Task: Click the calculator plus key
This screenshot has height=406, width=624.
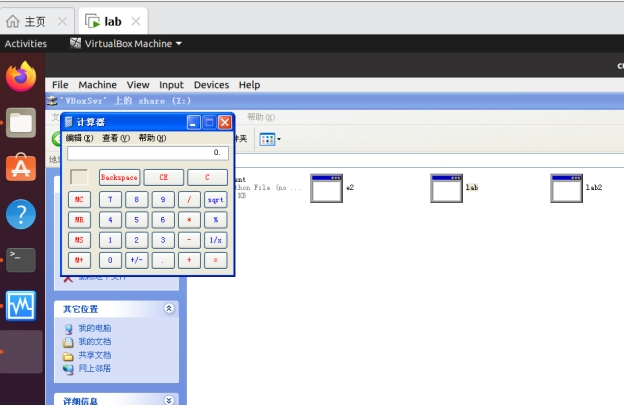Action: [189, 260]
